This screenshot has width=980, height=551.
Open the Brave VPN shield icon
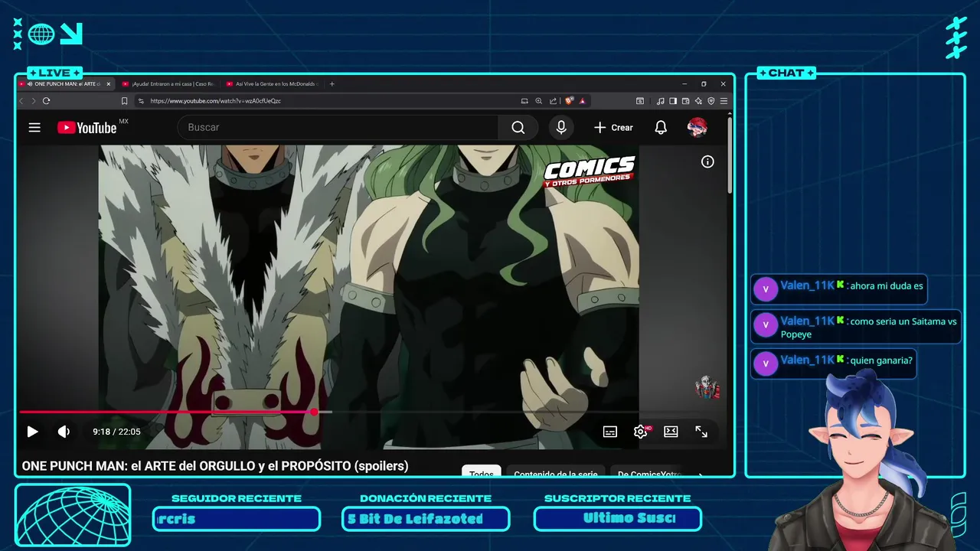pyautogui.click(x=710, y=101)
